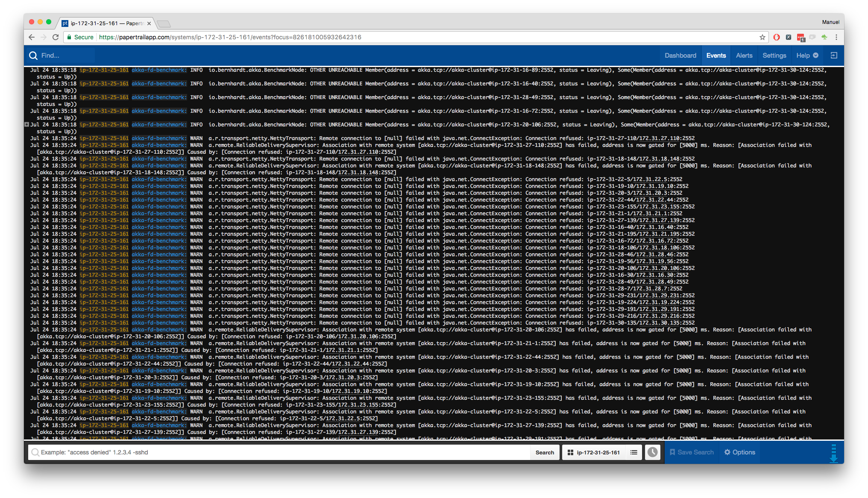The width and height of the screenshot is (868, 498).
Task: Open the ip-172-31-25-161 system selector
Action: click(594, 452)
